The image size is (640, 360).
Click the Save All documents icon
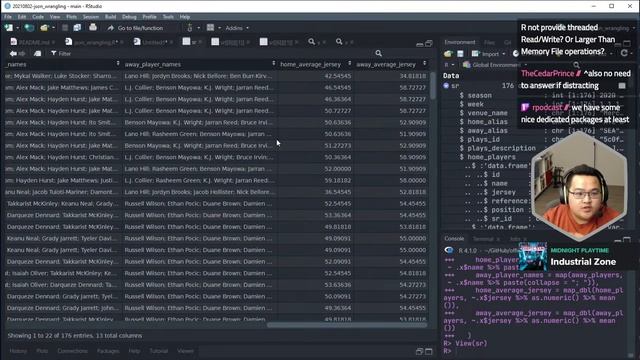click(77, 28)
